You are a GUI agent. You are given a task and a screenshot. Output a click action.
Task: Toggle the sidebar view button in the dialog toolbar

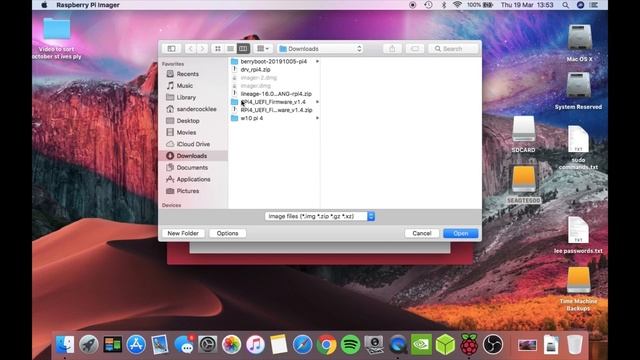click(x=171, y=49)
